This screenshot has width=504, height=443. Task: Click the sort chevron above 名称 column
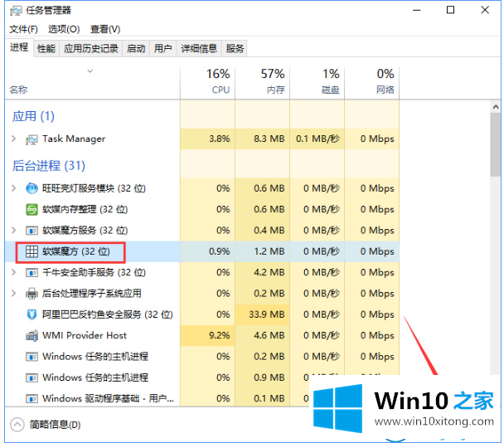(90, 71)
